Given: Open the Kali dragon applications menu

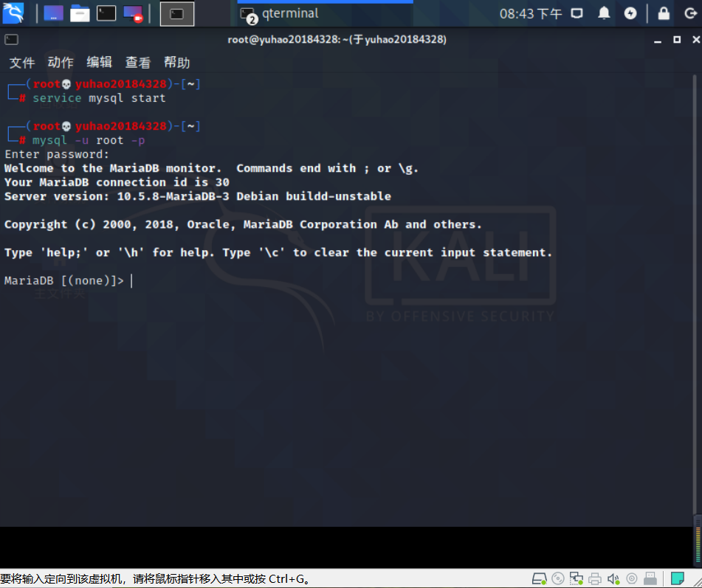Looking at the screenshot, I should (13, 13).
